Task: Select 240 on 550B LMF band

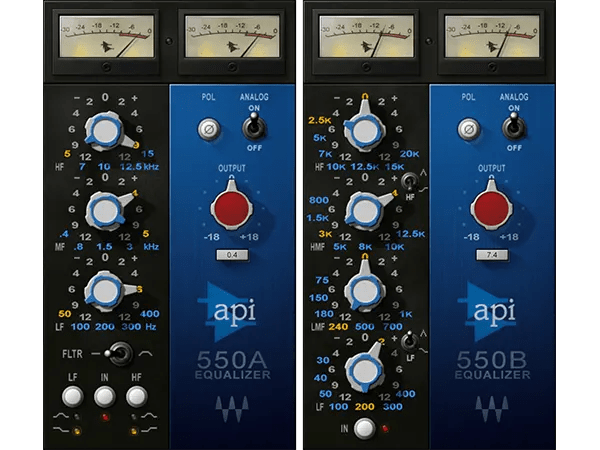Action: coord(338,327)
